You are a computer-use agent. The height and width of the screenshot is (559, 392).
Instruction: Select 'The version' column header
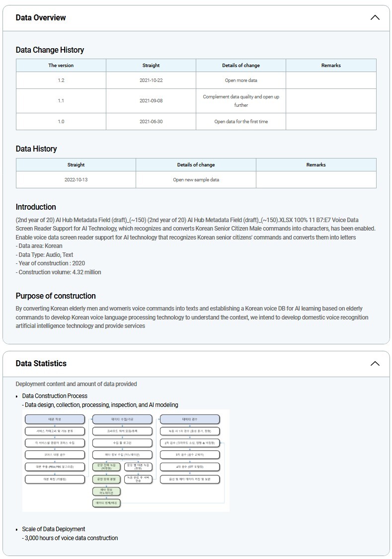click(61, 66)
